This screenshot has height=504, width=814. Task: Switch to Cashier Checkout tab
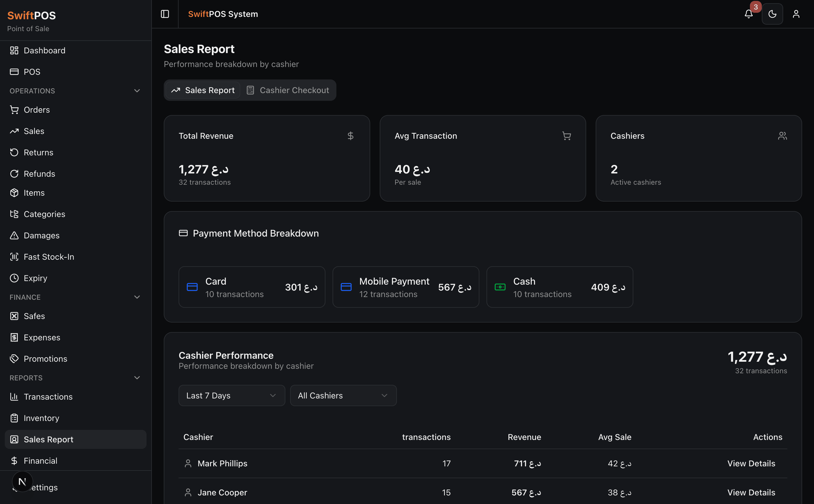[x=288, y=90]
